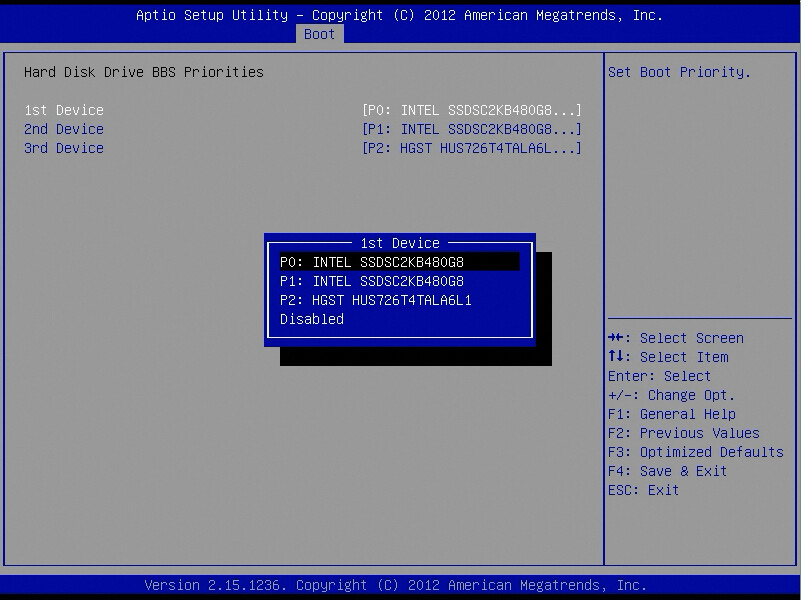Open the 3rd Device P2 HGST value
801x600 pixels.
pyautogui.click(x=472, y=148)
